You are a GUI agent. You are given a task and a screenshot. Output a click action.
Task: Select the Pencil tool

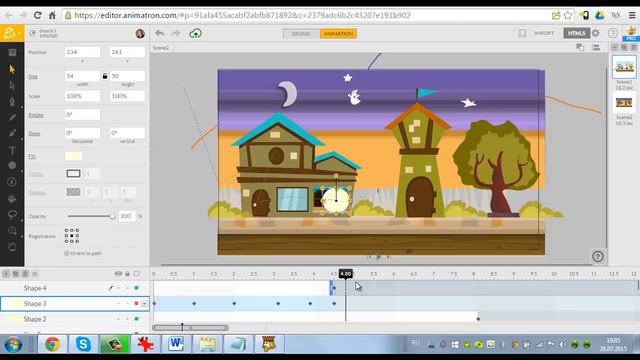(12, 118)
